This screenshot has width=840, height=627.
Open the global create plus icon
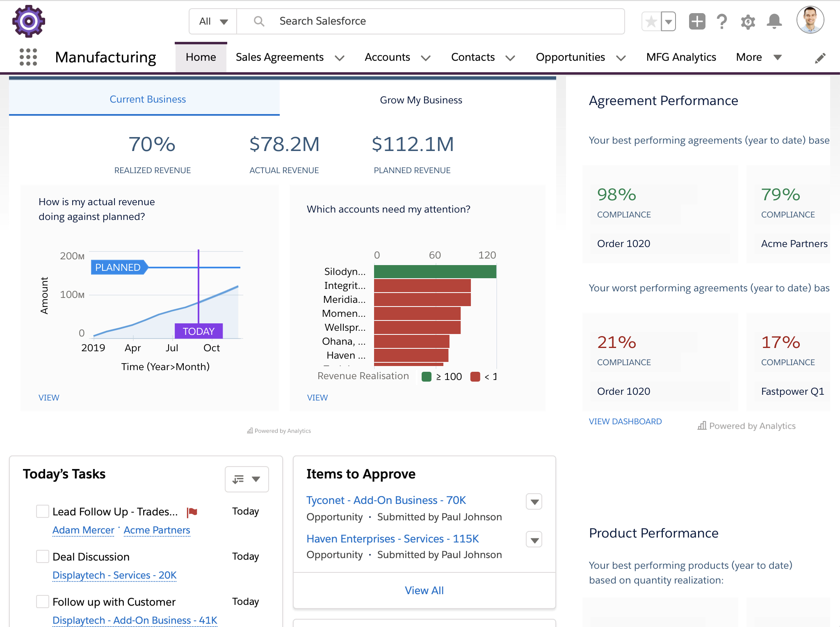tap(697, 21)
